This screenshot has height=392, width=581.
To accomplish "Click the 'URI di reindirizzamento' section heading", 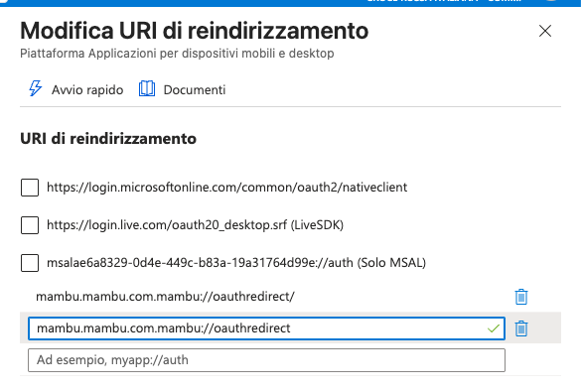I will click(x=108, y=139).
